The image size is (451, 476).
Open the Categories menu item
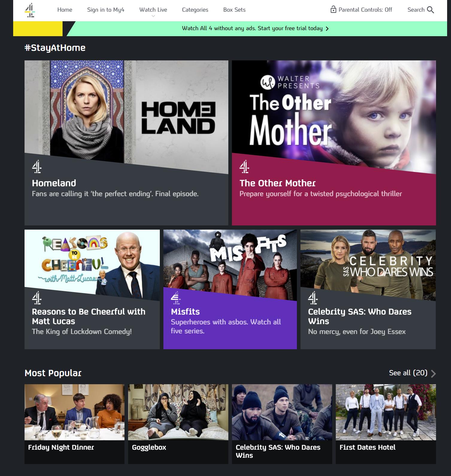pyautogui.click(x=195, y=10)
